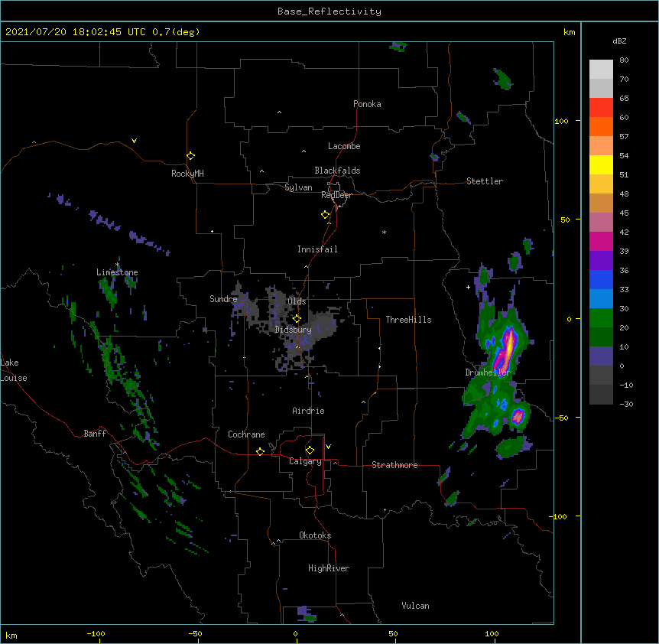Viewport: 659px width, 644px height.
Task: Click the Banff town label
Action: pos(95,434)
